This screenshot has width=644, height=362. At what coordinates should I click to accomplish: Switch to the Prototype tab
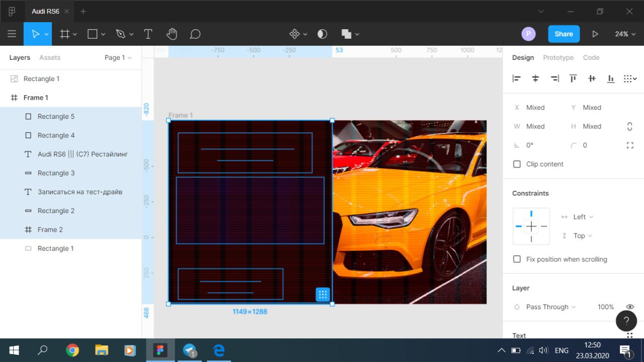(x=558, y=57)
